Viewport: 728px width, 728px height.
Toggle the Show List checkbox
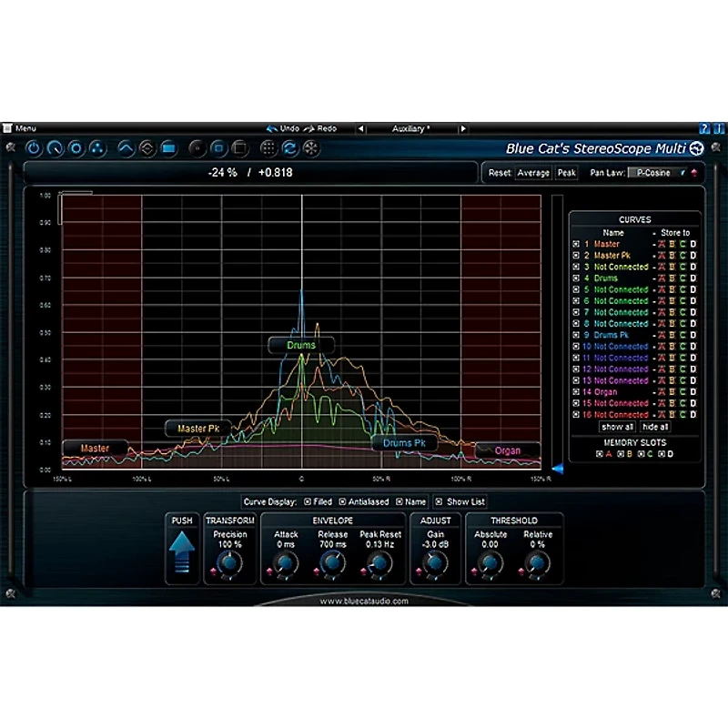click(438, 501)
